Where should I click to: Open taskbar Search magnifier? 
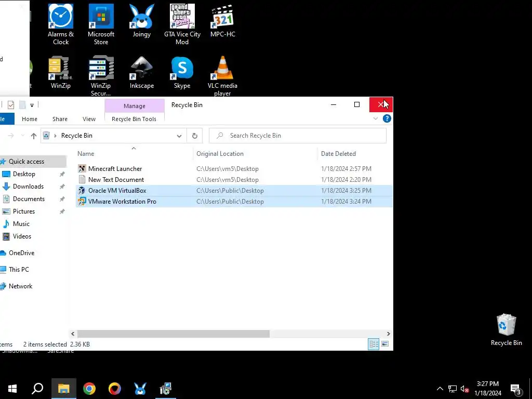[37, 389]
